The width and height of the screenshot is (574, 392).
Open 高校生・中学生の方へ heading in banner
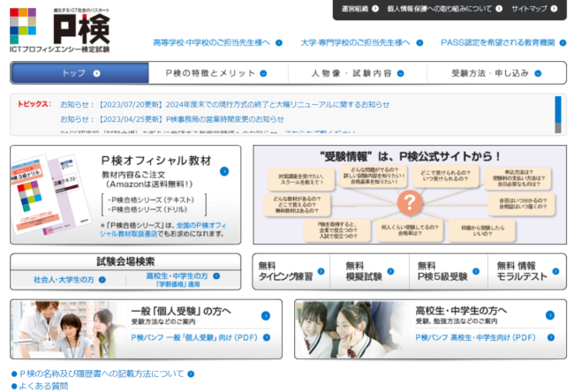tap(461, 311)
